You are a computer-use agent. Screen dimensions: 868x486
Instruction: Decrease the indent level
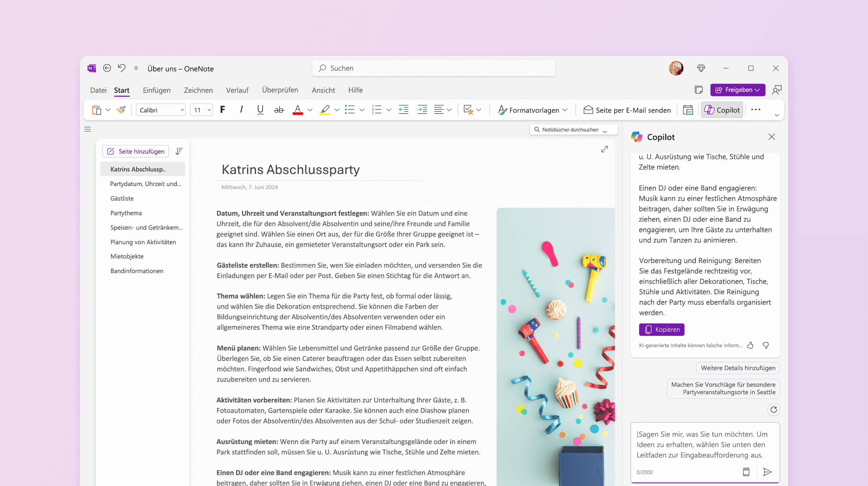point(403,110)
